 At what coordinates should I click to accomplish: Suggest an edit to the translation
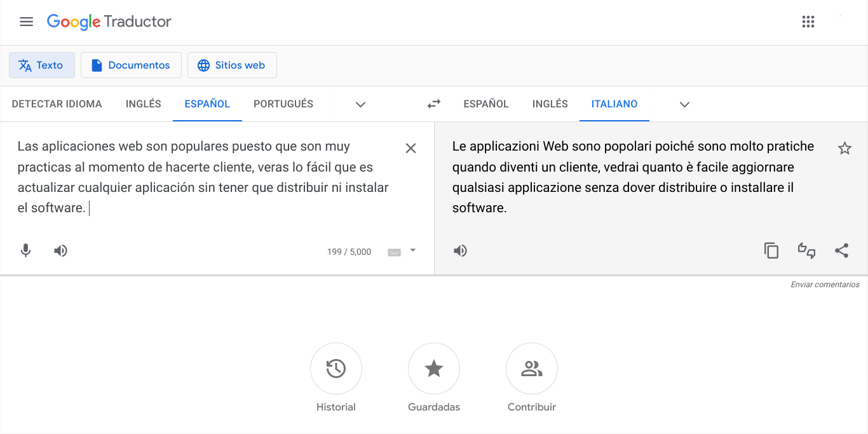pos(806,250)
